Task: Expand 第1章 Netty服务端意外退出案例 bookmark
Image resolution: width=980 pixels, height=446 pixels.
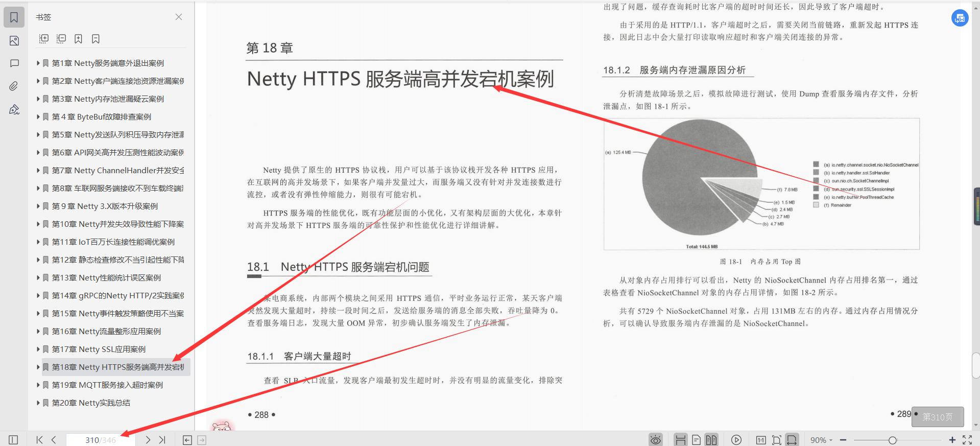Action: pyautogui.click(x=38, y=63)
